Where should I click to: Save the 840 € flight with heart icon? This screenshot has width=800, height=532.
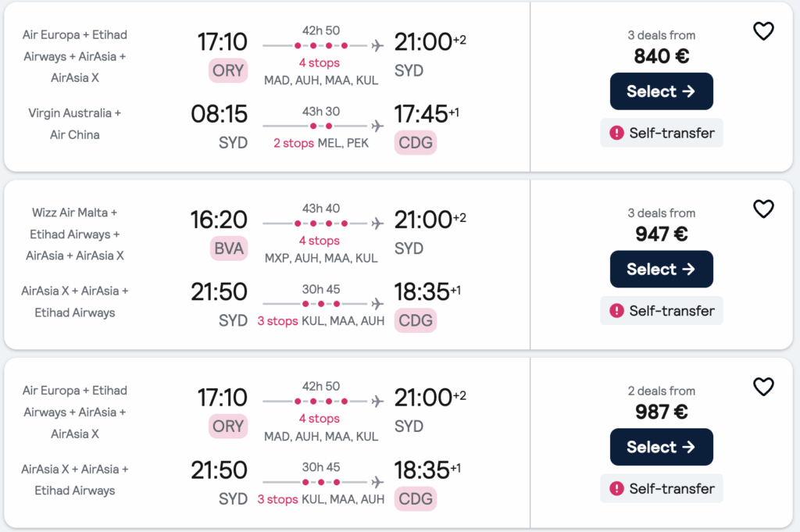(x=763, y=31)
